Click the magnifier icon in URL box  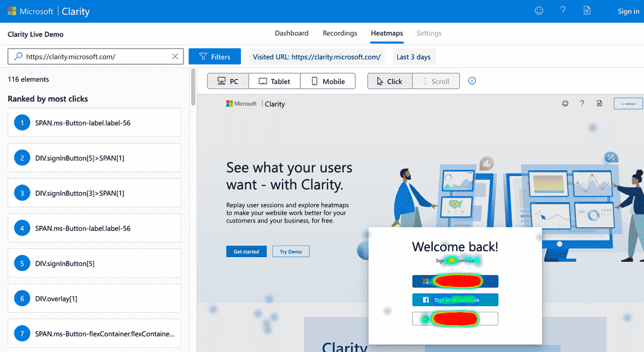click(x=18, y=57)
